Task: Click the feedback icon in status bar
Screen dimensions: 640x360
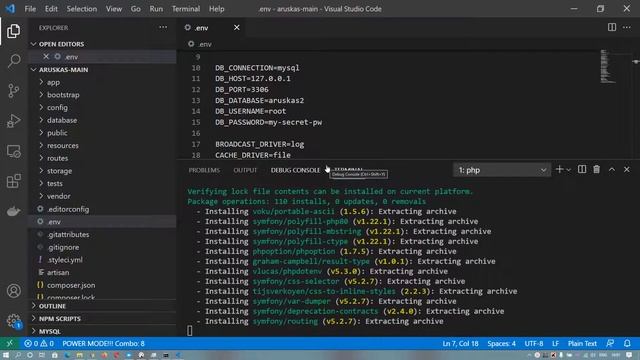Action: [610, 343]
